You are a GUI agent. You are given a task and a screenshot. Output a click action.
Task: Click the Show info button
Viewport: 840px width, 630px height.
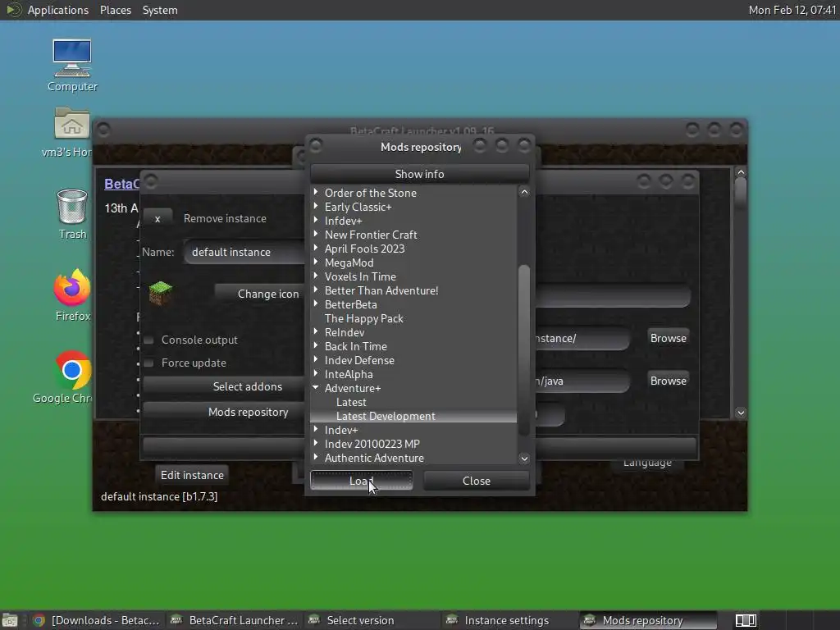(x=419, y=174)
